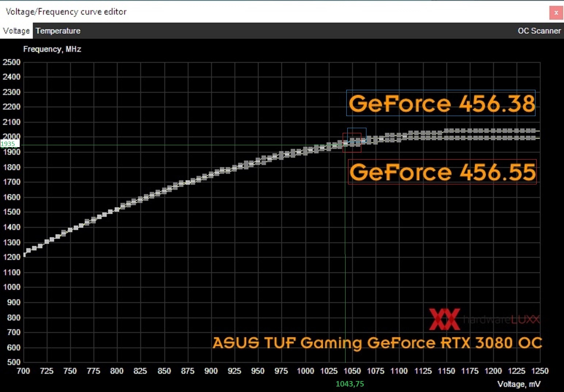
Task: Click the 'Voltage, mV' axis title
Action: click(x=519, y=384)
